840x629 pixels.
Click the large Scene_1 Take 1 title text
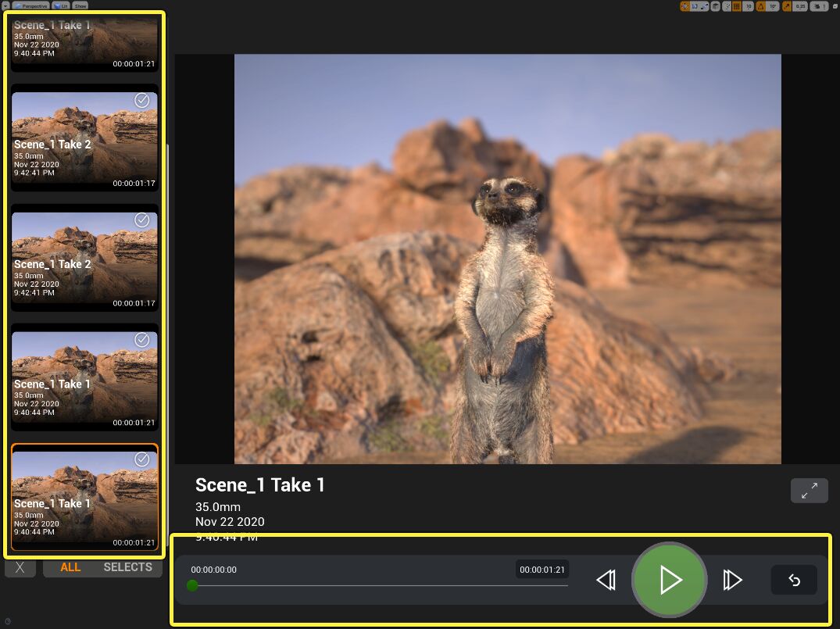tap(260, 485)
